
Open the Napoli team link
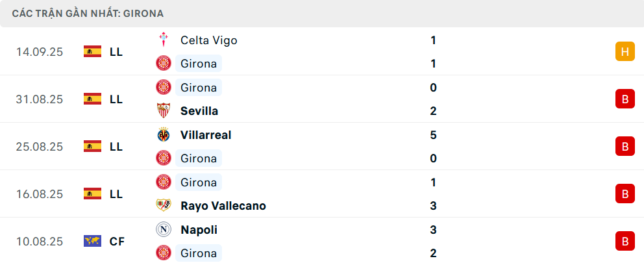(x=199, y=230)
